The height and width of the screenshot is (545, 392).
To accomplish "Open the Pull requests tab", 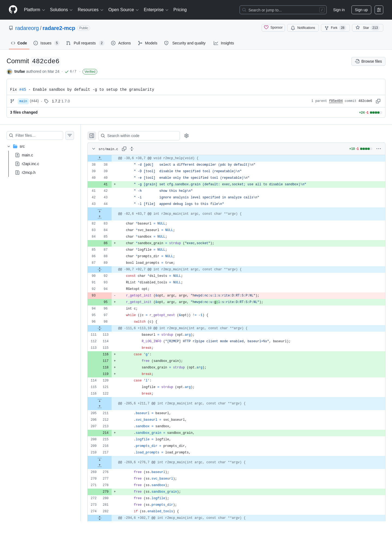I will pos(85,43).
